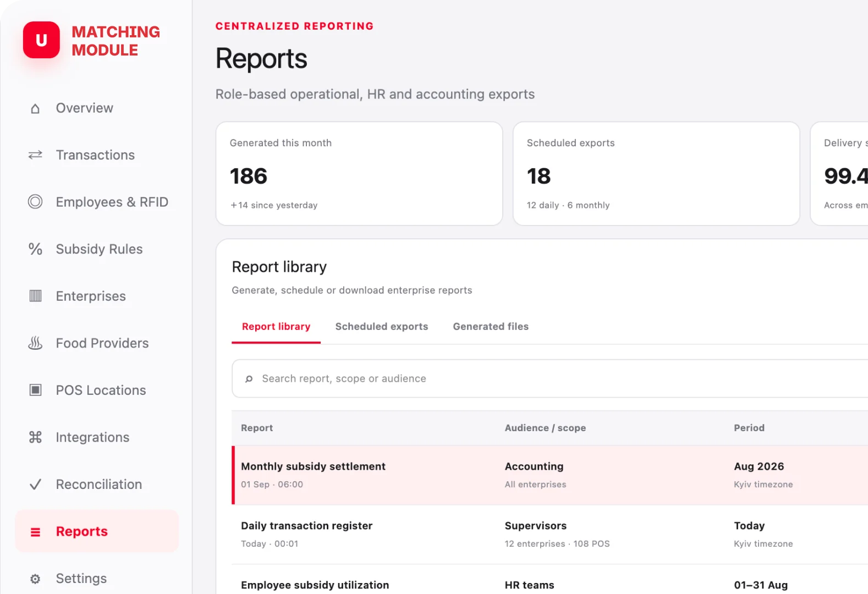Click the Reconciliation checkmark icon

click(x=35, y=485)
